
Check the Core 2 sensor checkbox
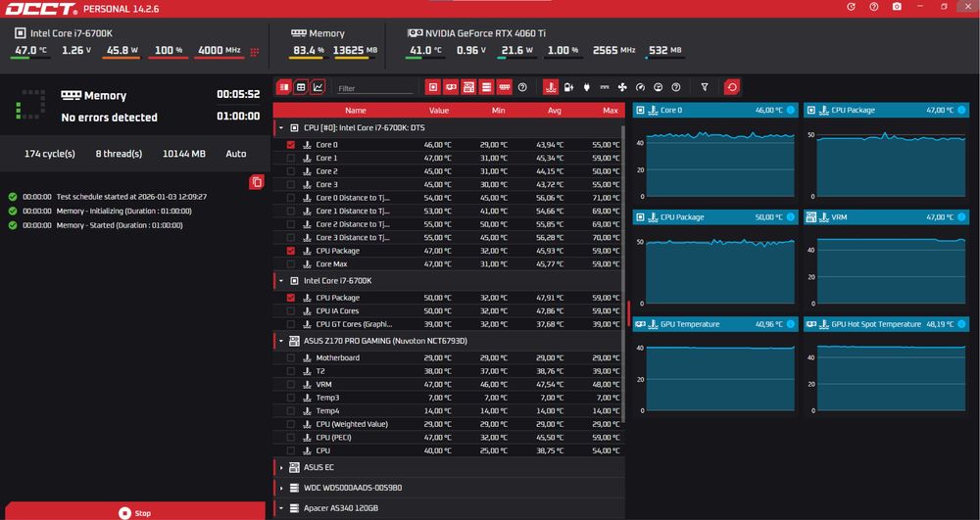pyautogui.click(x=291, y=171)
